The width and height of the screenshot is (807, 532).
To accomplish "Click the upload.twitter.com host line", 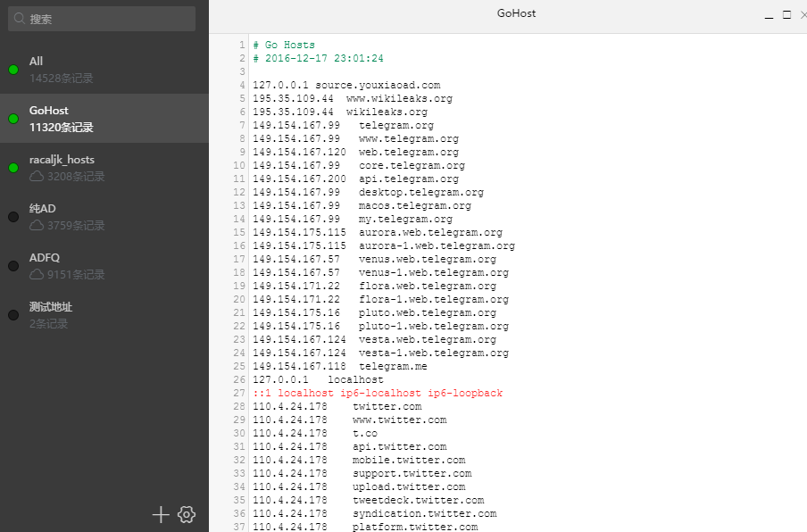I will click(359, 486).
